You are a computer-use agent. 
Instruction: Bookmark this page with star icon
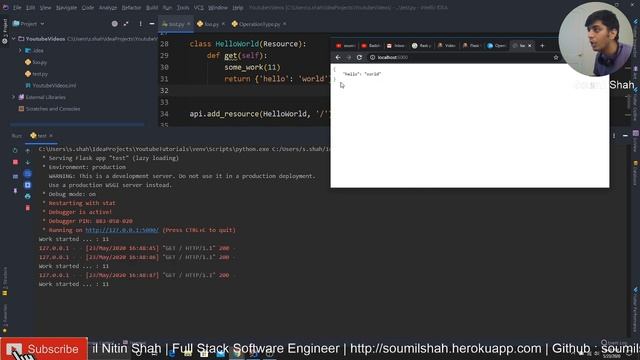[556, 58]
